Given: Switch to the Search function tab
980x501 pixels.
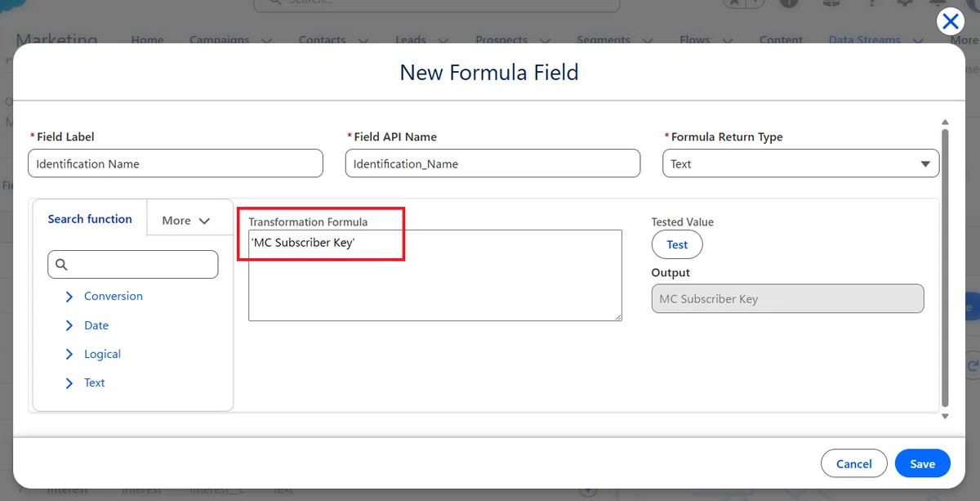Looking at the screenshot, I should point(90,219).
